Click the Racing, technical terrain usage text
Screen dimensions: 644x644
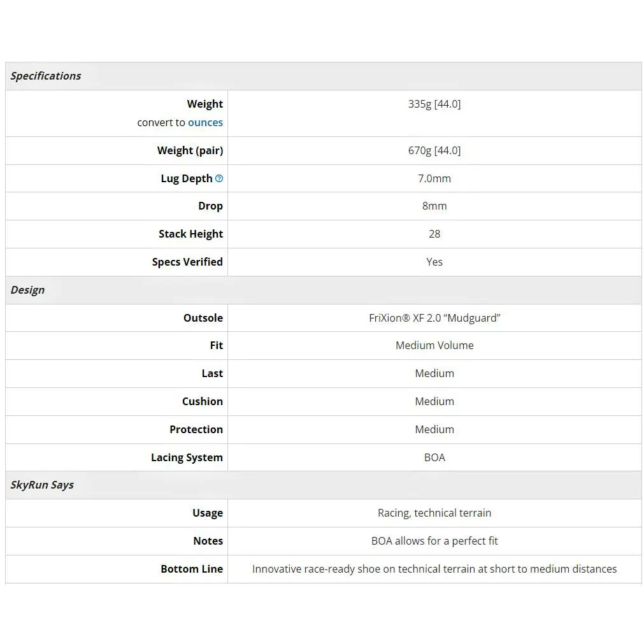[434, 513]
